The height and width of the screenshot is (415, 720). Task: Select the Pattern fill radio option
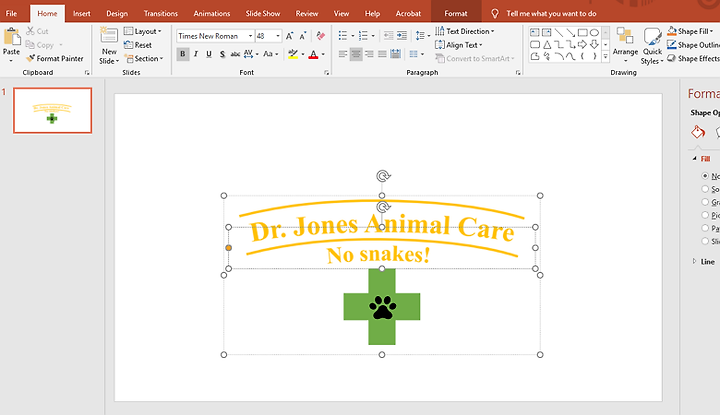705,228
